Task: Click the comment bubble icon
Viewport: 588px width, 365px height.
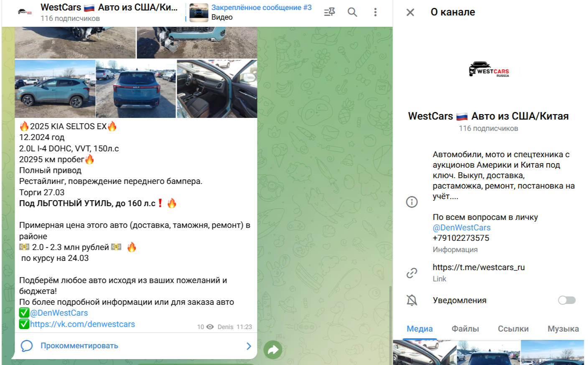Action: (x=27, y=346)
